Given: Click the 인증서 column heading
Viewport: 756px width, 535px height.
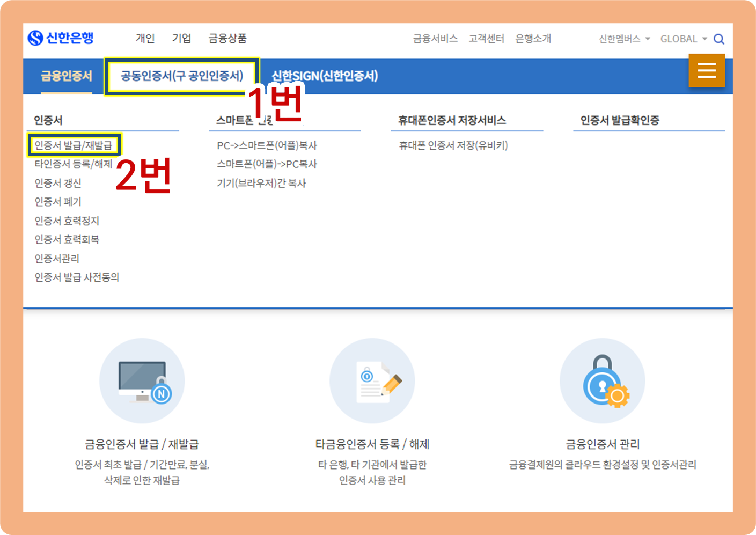Looking at the screenshot, I should pyautogui.click(x=48, y=120).
